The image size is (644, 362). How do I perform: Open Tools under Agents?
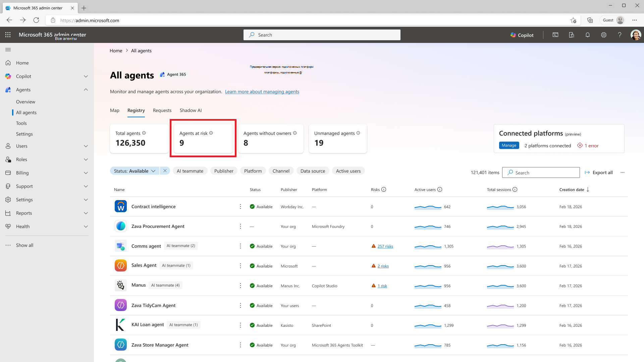point(21,123)
